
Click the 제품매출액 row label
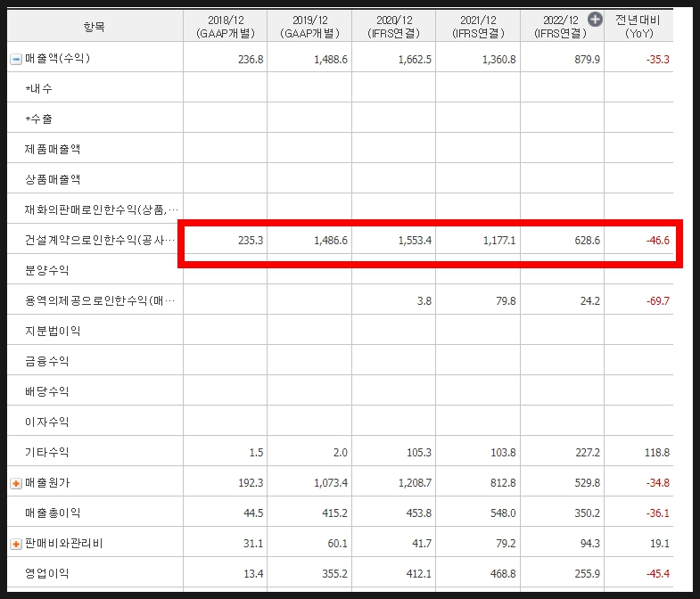click(53, 149)
